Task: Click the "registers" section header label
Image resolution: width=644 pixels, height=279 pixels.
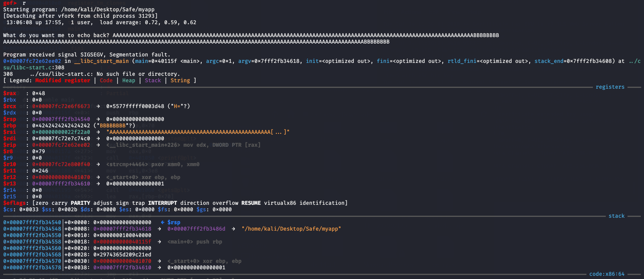Action: 610,87
